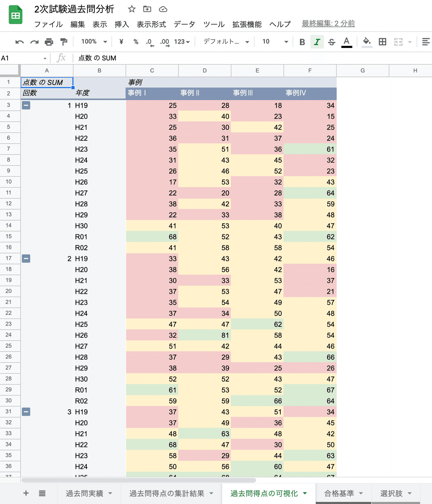Open the 最終編集: 2 分前 link
432x504 pixels.
point(328,24)
